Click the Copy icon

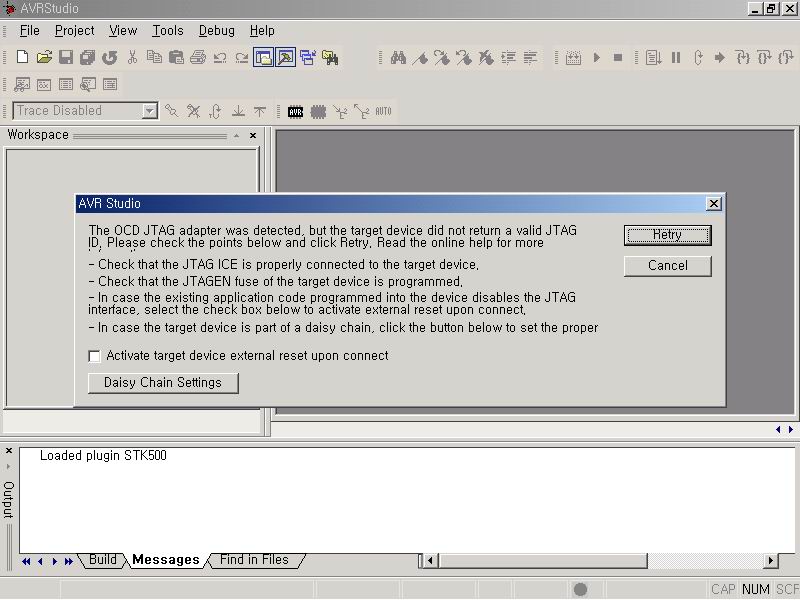point(154,57)
